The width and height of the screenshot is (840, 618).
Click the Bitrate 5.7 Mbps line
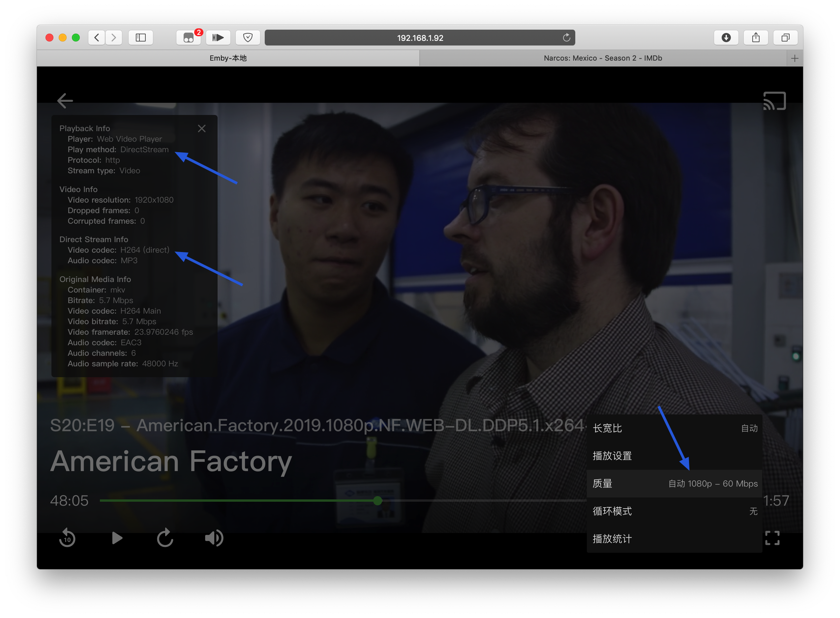point(100,300)
